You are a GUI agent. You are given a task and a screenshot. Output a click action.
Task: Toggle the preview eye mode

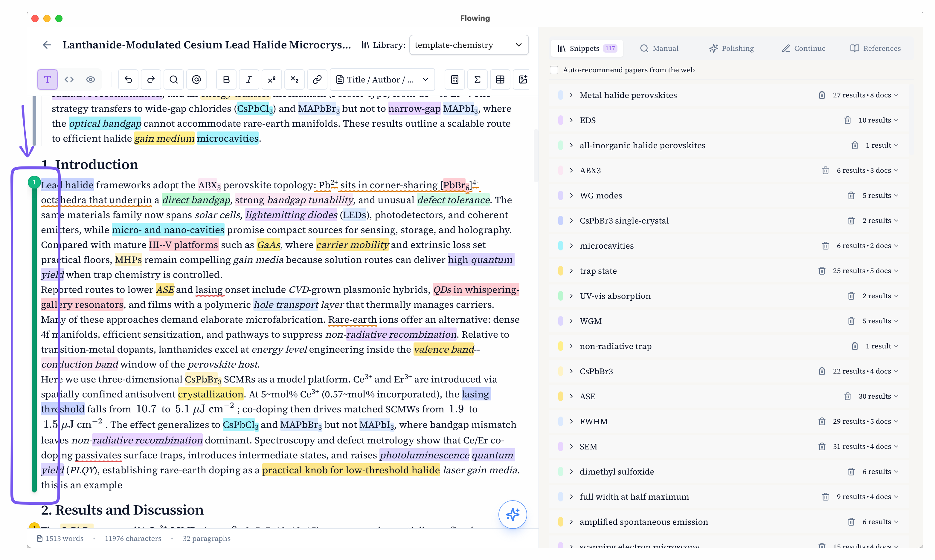(x=91, y=79)
